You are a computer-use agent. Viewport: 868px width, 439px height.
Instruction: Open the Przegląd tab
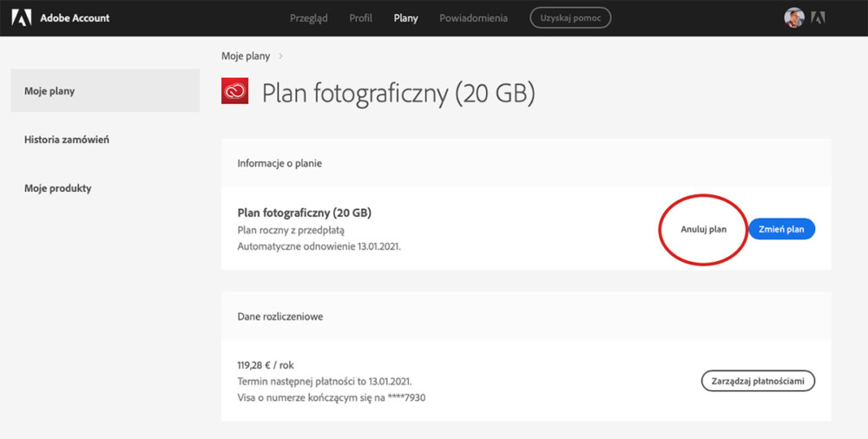click(309, 18)
